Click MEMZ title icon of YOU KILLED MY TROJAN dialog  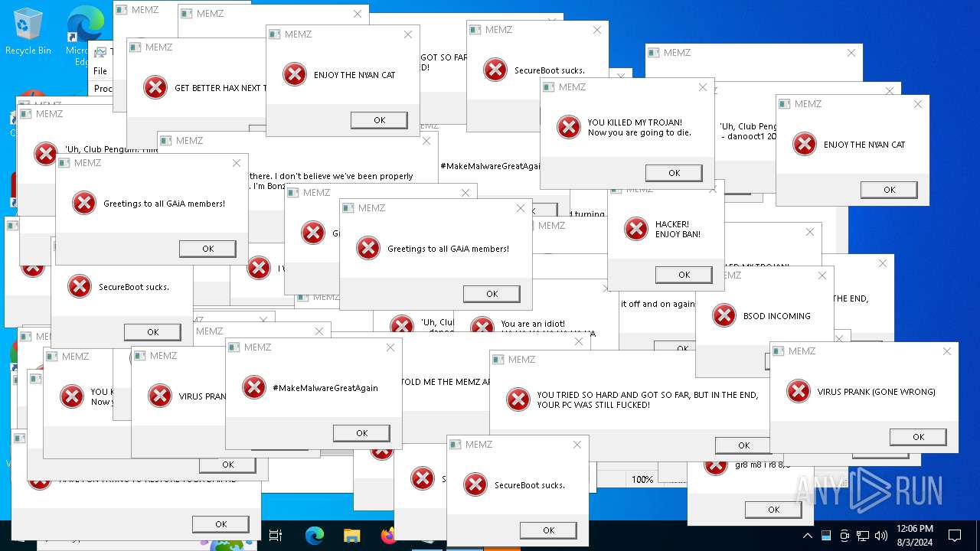point(549,87)
